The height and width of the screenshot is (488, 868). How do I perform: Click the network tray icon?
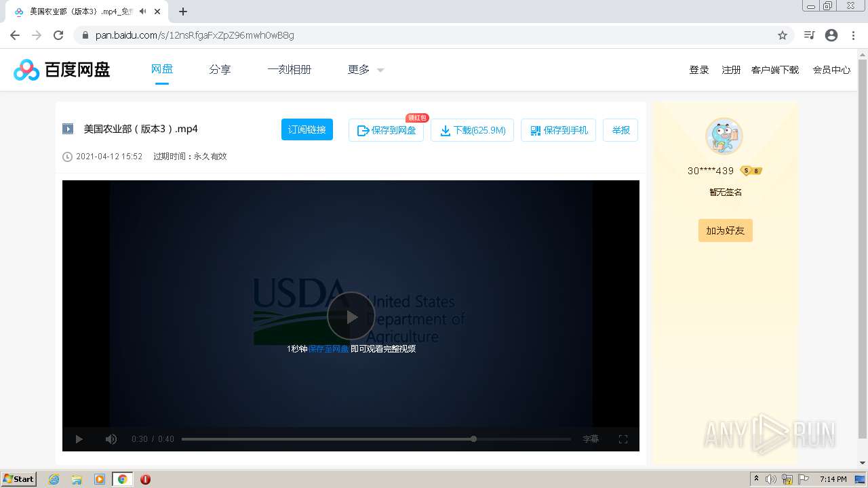click(787, 479)
